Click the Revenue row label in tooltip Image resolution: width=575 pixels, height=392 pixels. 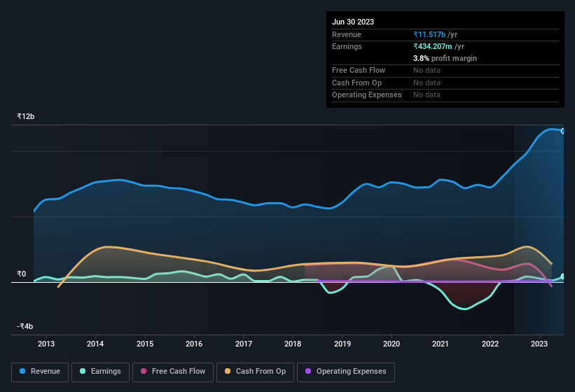pos(347,34)
